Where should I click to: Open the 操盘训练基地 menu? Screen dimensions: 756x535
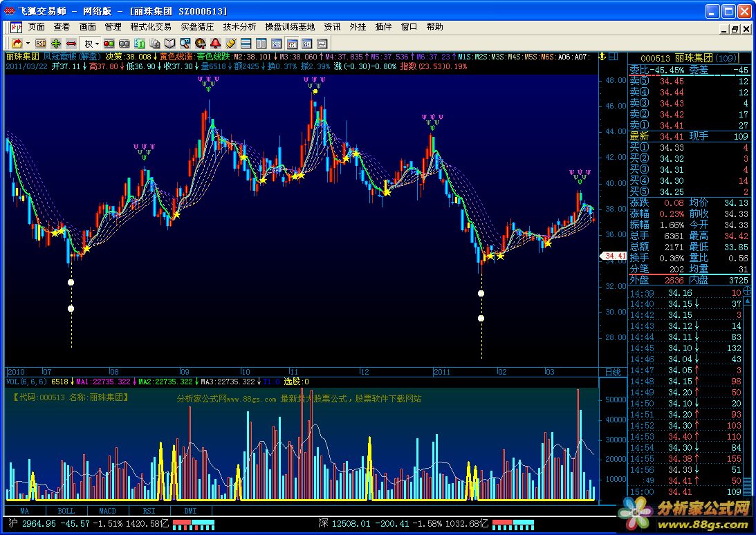coord(290,27)
